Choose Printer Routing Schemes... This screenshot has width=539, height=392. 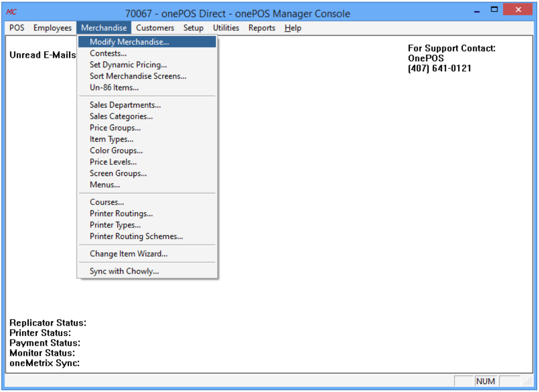[147, 236]
